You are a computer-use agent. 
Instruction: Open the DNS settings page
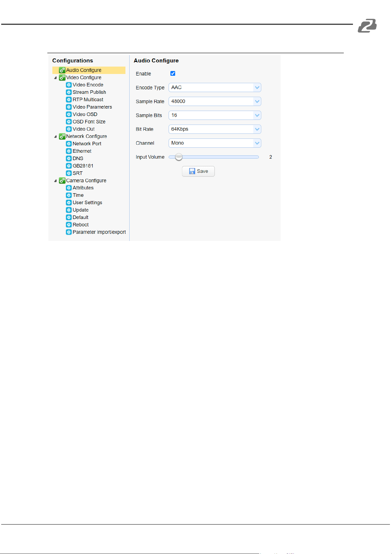click(78, 158)
